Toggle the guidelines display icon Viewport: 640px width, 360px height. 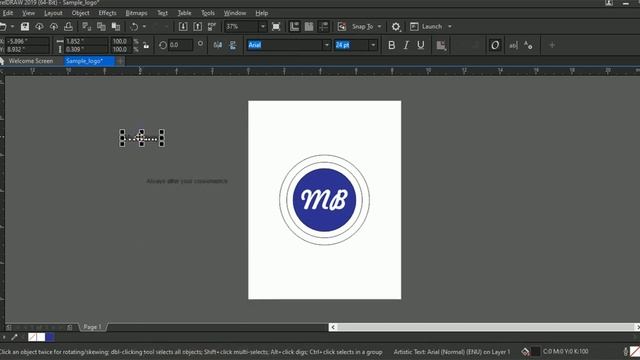coord(323,27)
